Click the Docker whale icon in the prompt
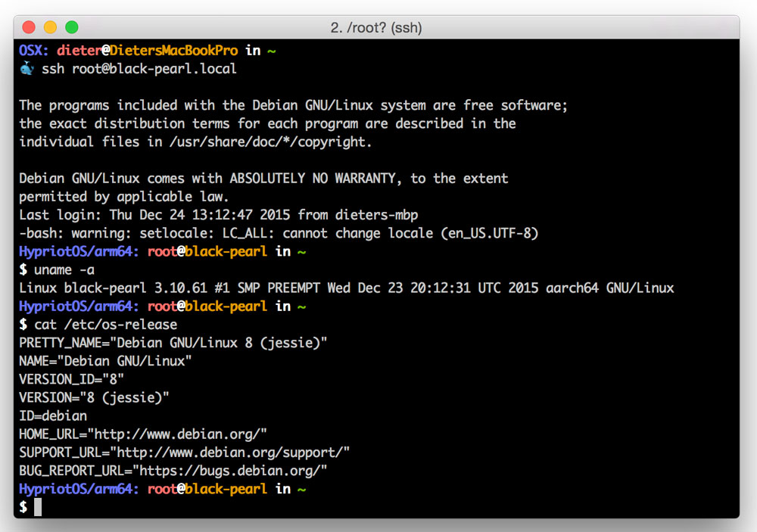 click(x=26, y=69)
